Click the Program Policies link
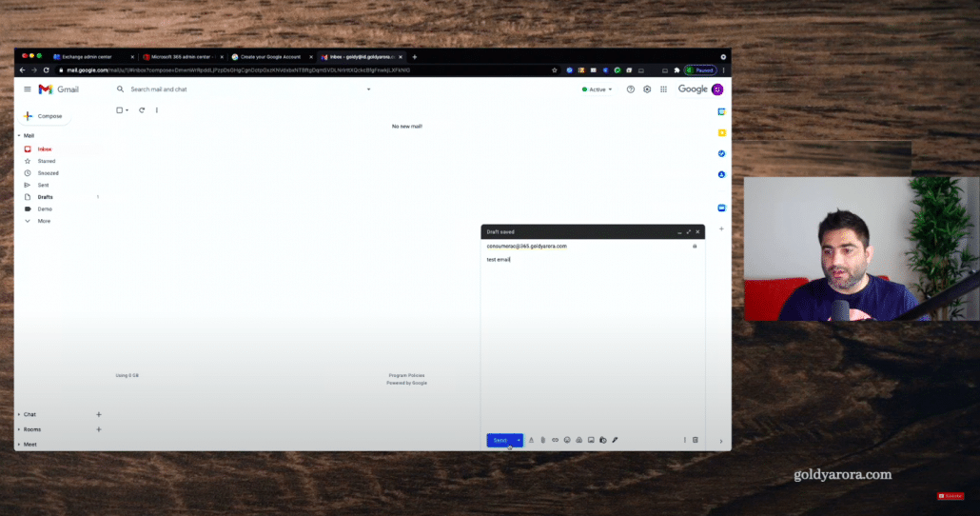This screenshot has width=980, height=516. [x=406, y=375]
